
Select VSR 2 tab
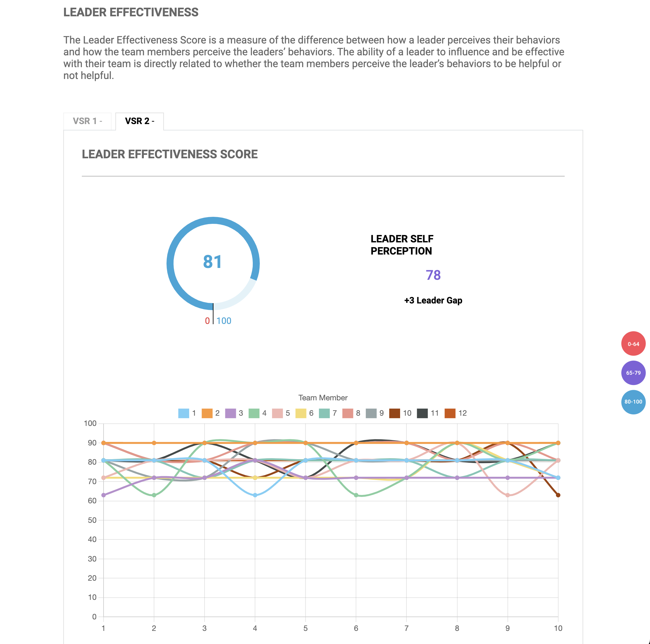click(138, 120)
